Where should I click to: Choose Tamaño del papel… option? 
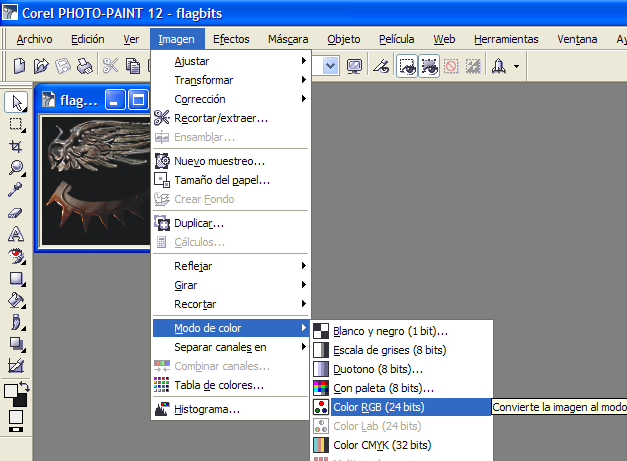point(231,180)
